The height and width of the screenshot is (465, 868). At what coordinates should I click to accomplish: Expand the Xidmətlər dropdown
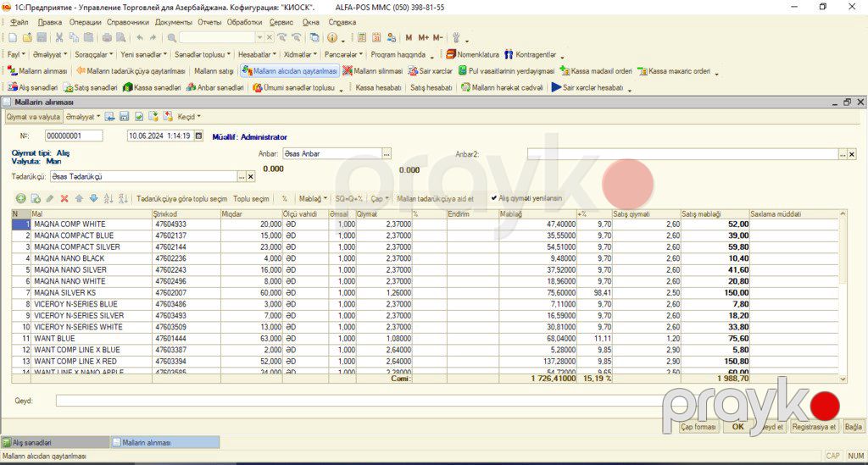tap(300, 55)
